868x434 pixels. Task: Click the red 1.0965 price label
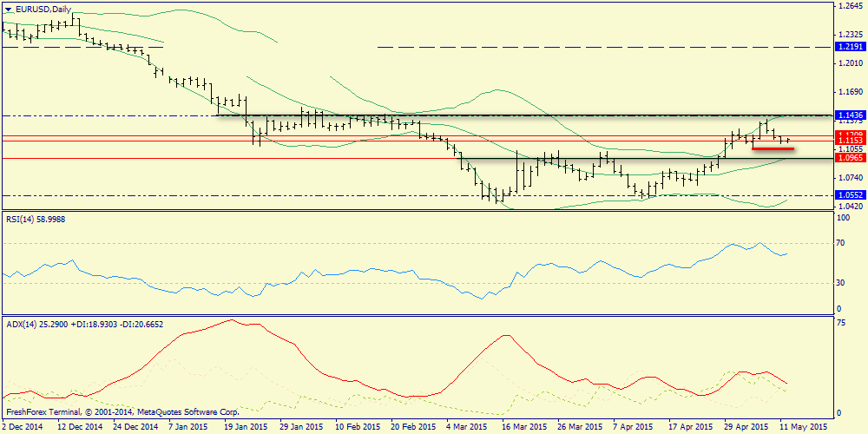(x=848, y=158)
